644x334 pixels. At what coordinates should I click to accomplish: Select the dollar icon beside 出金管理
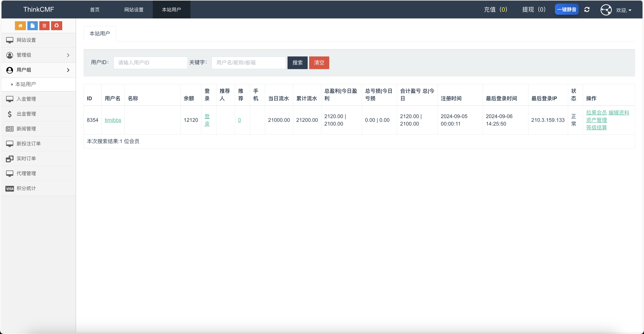(x=10, y=114)
